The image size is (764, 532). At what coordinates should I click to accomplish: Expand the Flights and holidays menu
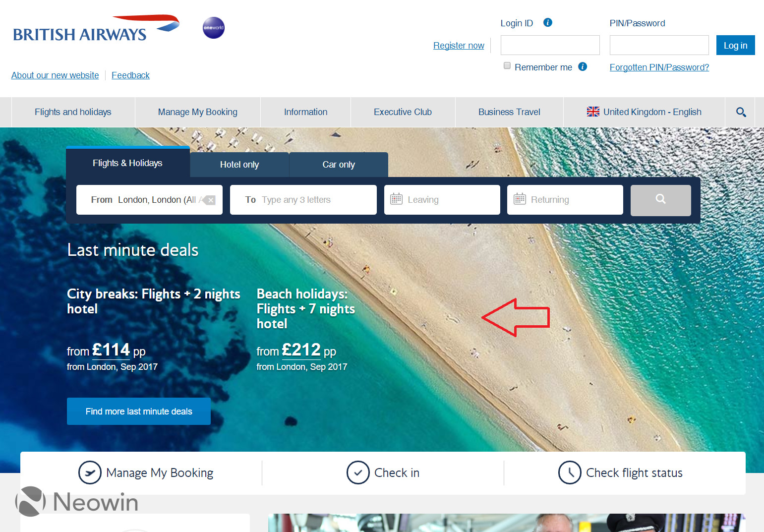pos(73,112)
